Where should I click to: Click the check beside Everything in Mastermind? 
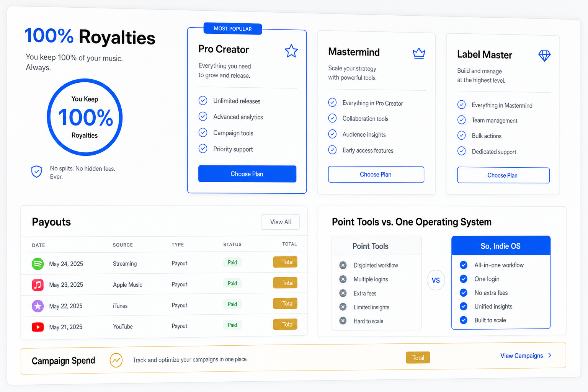pos(462,105)
